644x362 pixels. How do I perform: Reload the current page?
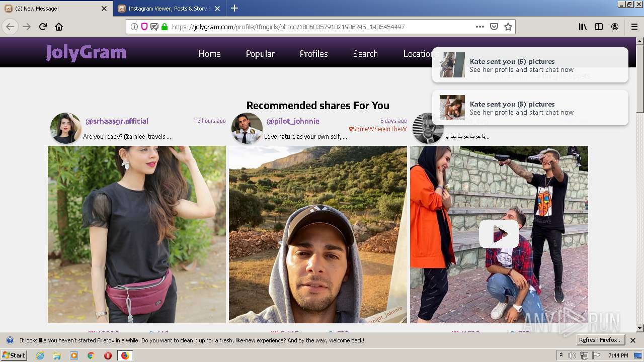coord(43,27)
